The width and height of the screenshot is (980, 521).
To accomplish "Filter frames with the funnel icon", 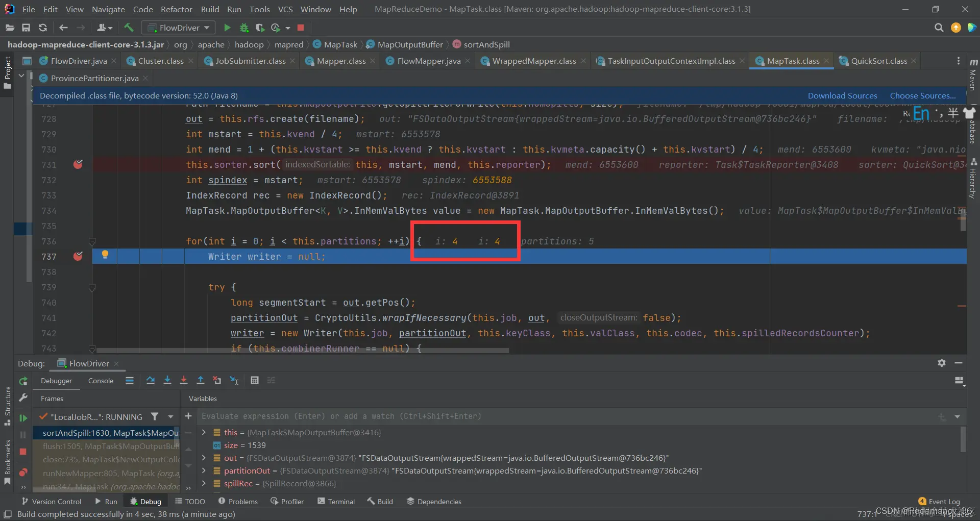I will [155, 417].
